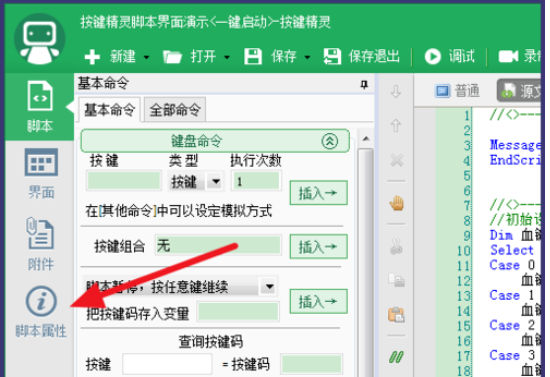Image resolution: width=550 pixels, height=377 pixels.
Task: Switch to 普通 view tab
Action: pos(457,91)
